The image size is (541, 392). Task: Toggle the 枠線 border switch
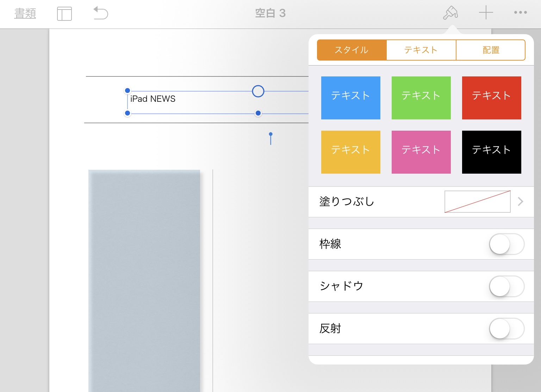tap(507, 244)
